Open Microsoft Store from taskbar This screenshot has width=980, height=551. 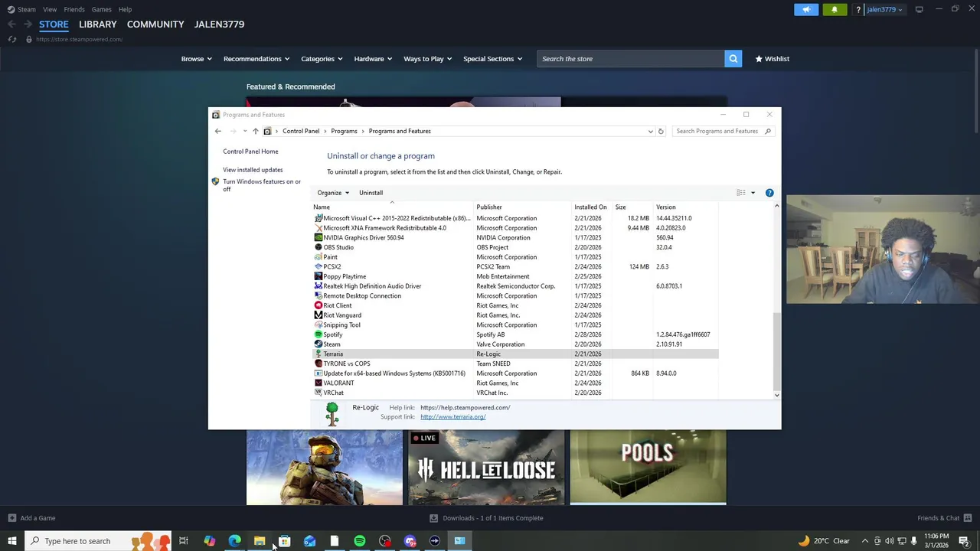point(284,541)
